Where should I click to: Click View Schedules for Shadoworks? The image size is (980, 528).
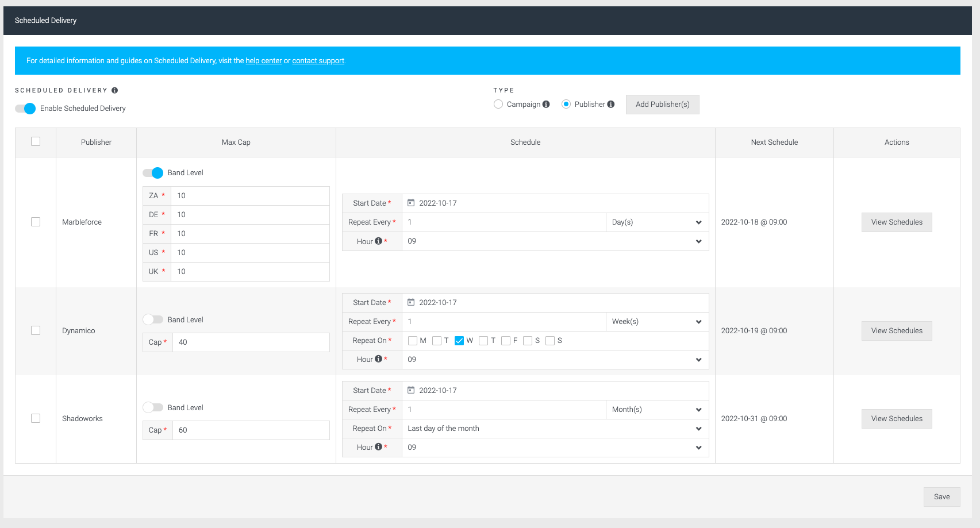897,419
